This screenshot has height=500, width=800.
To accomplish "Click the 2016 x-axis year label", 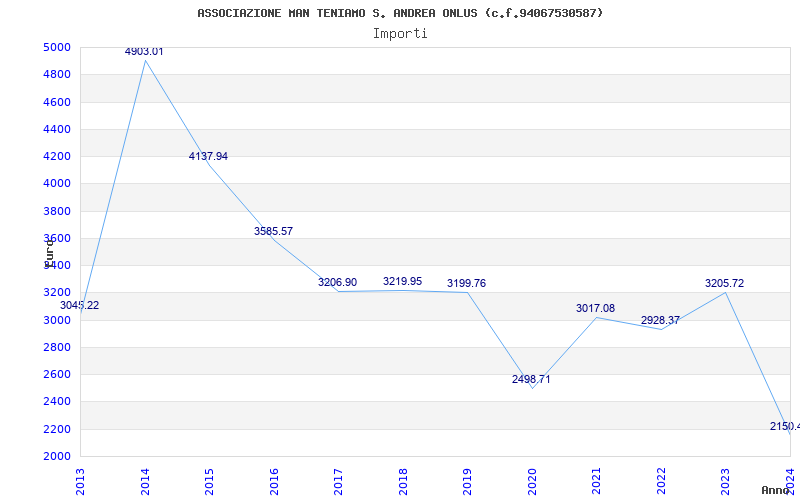I will pyautogui.click(x=274, y=481).
